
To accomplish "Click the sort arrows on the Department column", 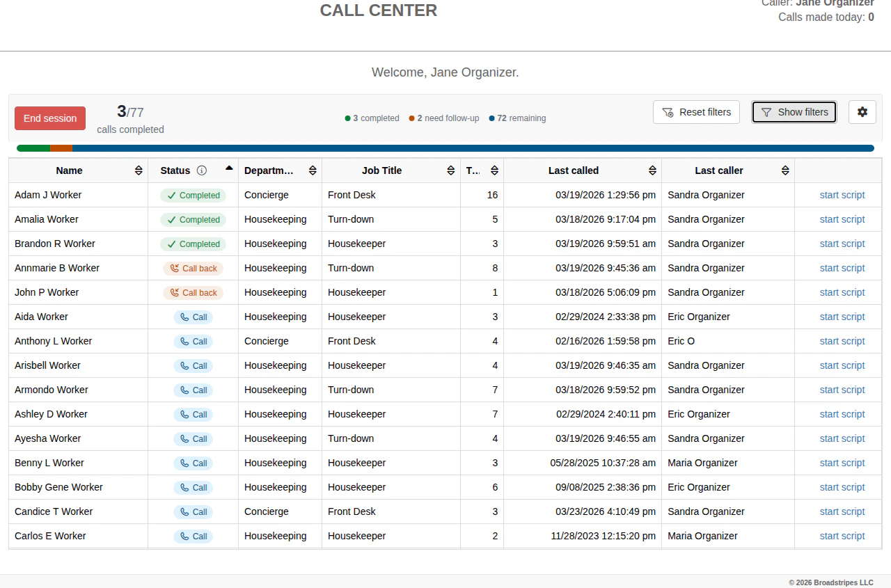I will pyautogui.click(x=313, y=170).
